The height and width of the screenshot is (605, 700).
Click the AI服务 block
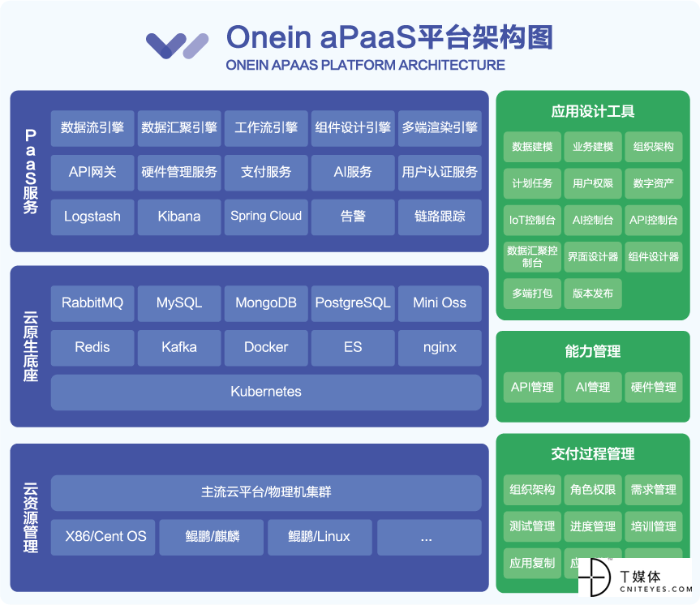tap(353, 173)
